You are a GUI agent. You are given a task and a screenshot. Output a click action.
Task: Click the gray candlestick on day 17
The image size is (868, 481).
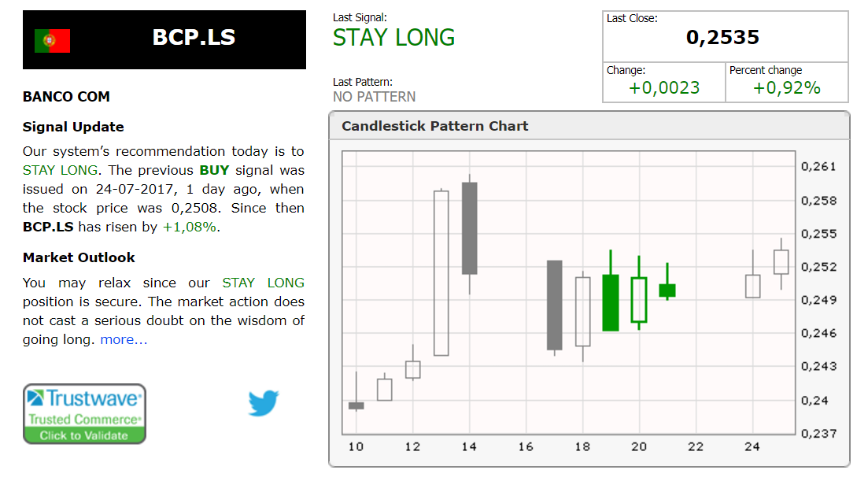point(554,305)
